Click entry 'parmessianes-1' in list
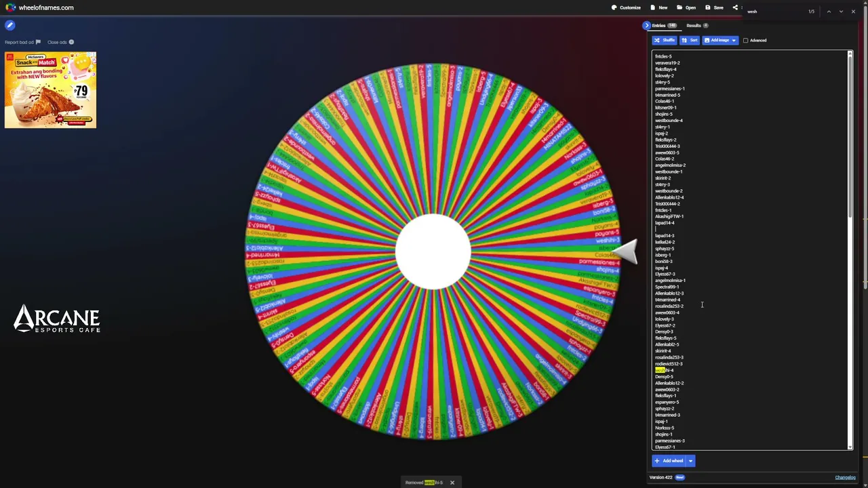The width and height of the screenshot is (868, 488). coord(670,89)
